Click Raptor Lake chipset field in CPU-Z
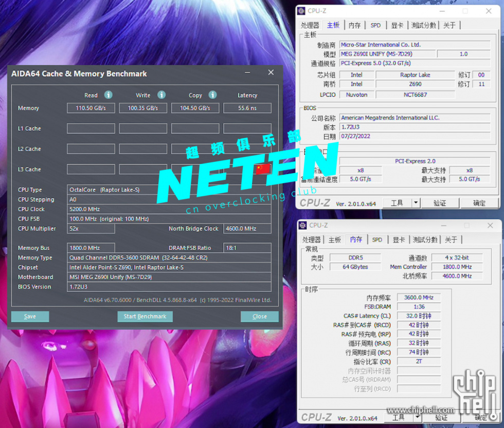Image resolution: width=504 pixels, height=428 pixels. click(416, 75)
